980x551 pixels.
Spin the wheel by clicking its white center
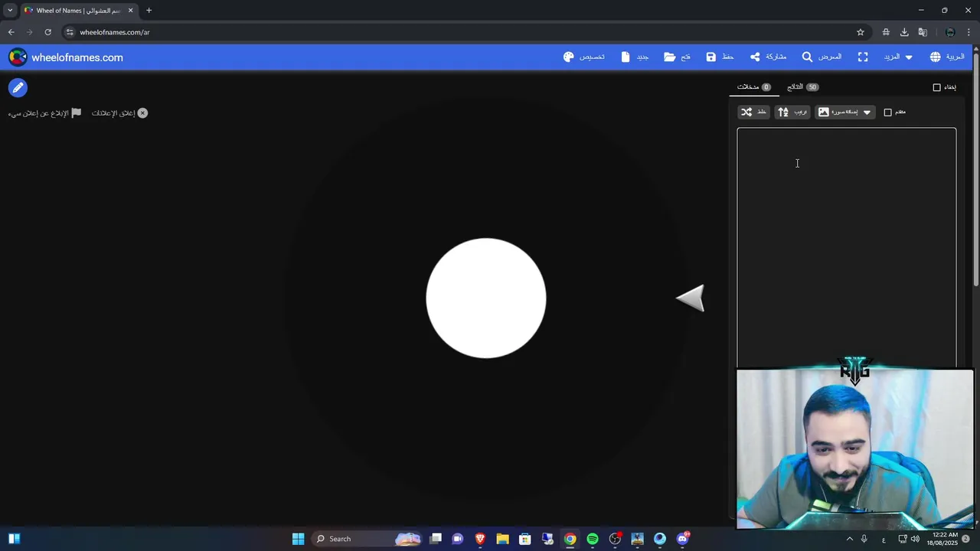[486, 298]
